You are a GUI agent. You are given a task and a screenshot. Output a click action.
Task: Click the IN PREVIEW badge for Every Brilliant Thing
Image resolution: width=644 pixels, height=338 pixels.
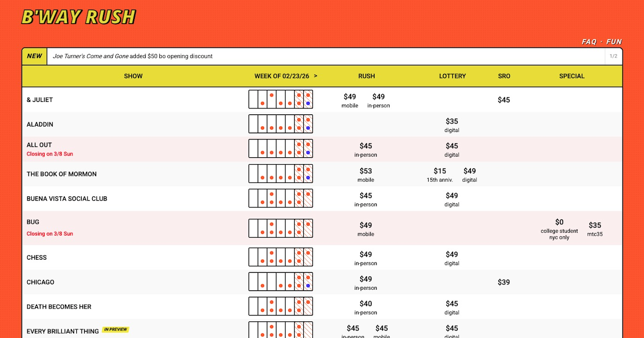click(x=115, y=329)
